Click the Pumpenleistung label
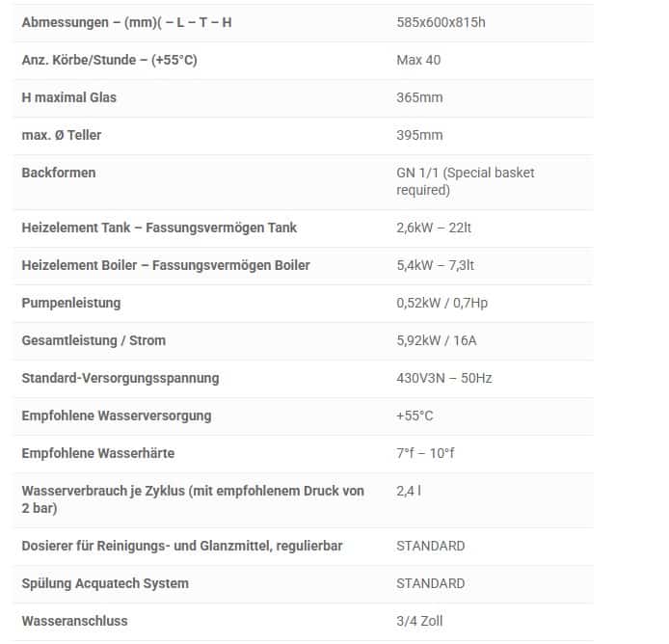Screen dimensions: 669x644 tap(70, 303)
